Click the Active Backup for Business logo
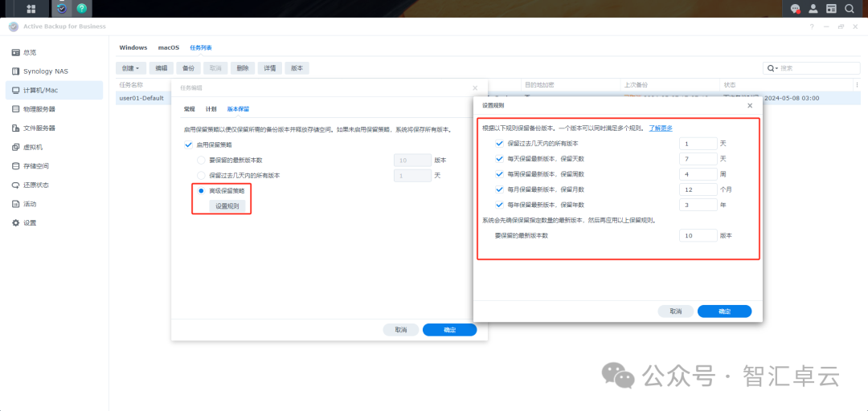Viewport: 868px width, 411px height. pos(14,26)
